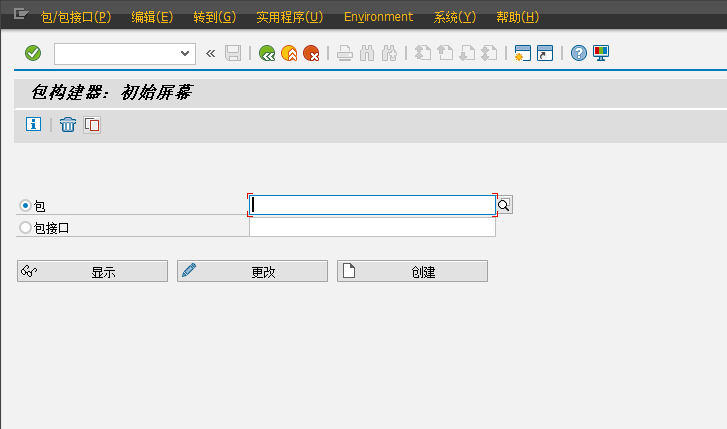
Task: Open the Environment menu
Action: coord(378,17)
